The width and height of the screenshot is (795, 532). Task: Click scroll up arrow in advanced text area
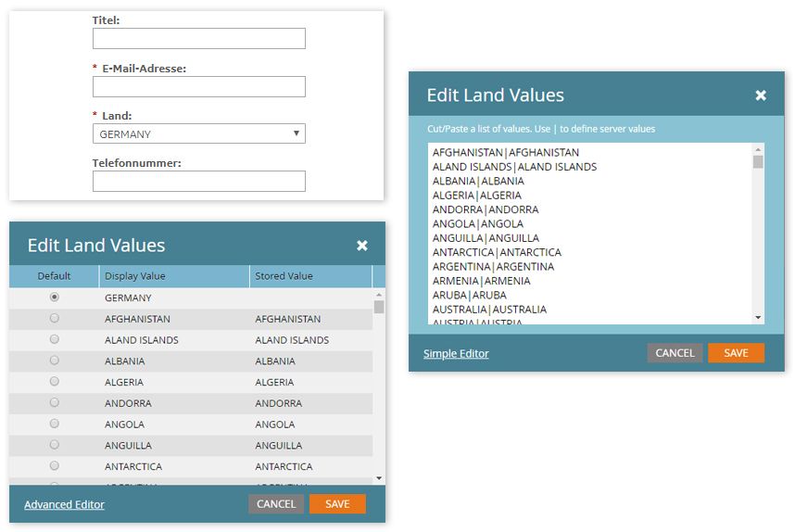point(758,149)
